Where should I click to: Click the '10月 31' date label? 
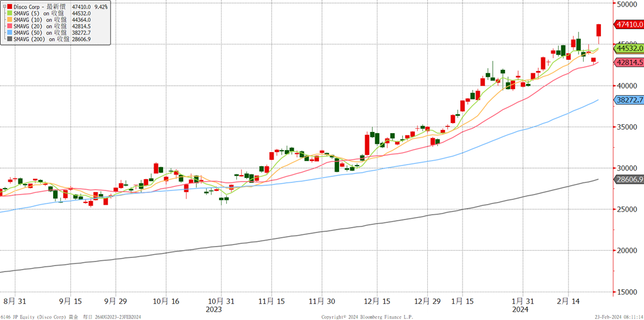[220, 302]
